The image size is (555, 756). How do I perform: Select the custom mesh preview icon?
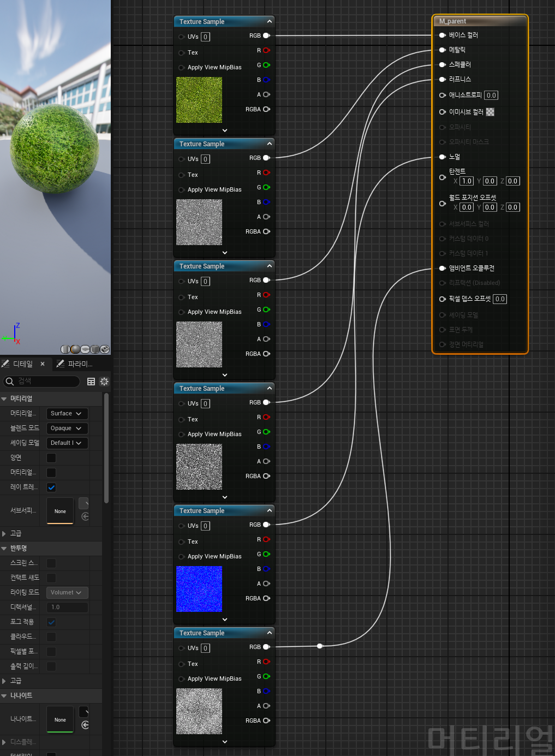(x=105, y=349)
